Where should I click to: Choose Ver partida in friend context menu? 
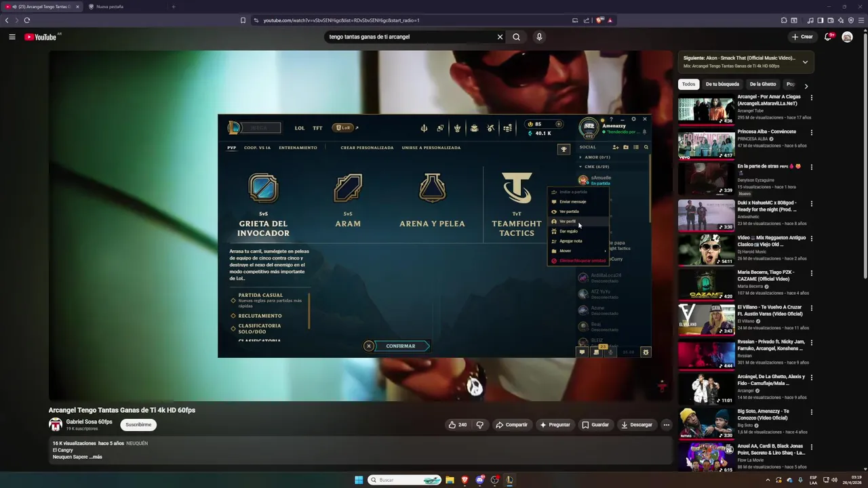578,211
